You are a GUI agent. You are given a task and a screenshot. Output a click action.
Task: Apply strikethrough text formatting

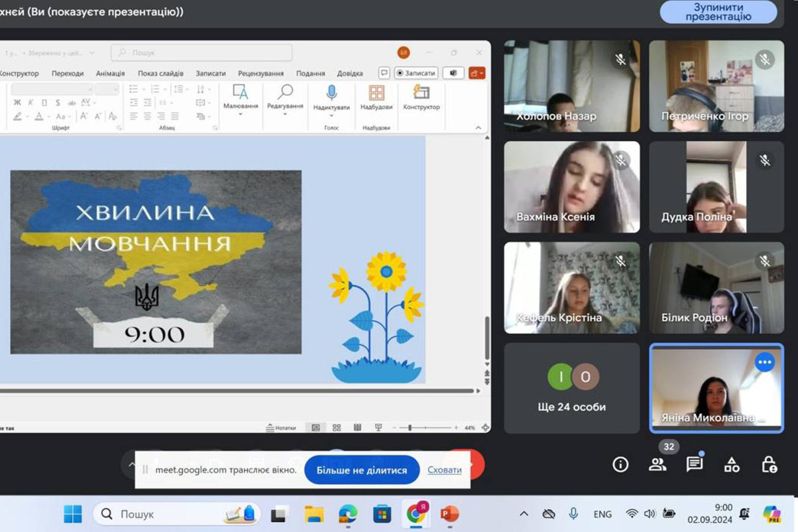pyautogui.click(x=72, y=103)
